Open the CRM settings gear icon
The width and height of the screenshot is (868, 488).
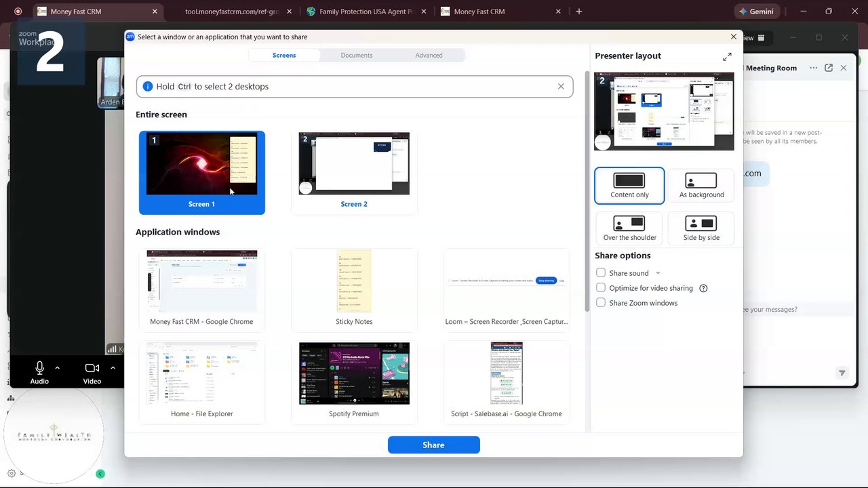click(12, 473)
